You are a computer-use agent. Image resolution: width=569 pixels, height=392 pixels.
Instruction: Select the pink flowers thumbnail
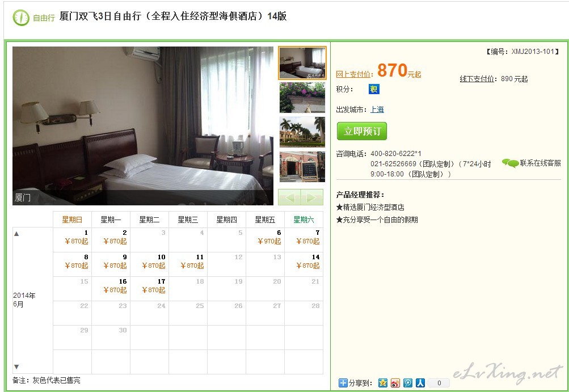(302, 97)
